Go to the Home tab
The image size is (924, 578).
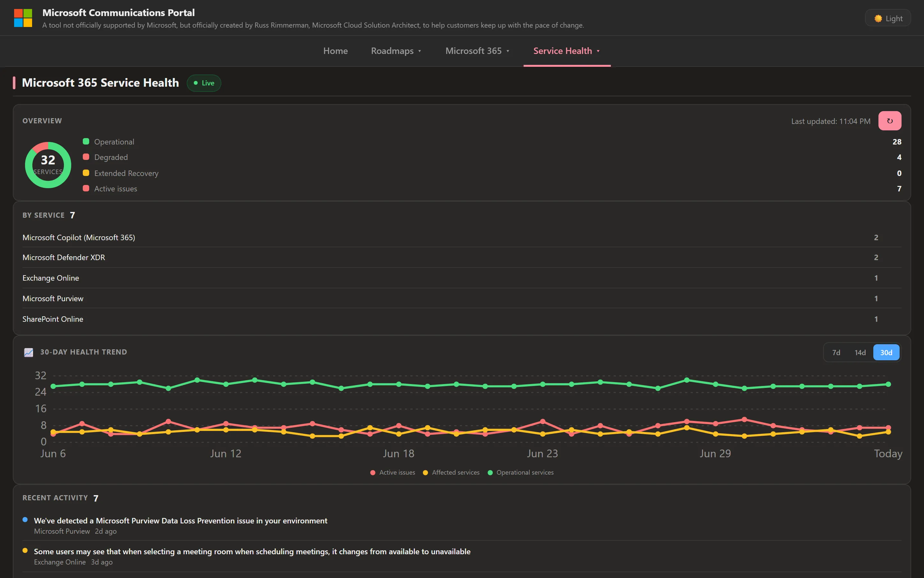click(x=335, y=51)
